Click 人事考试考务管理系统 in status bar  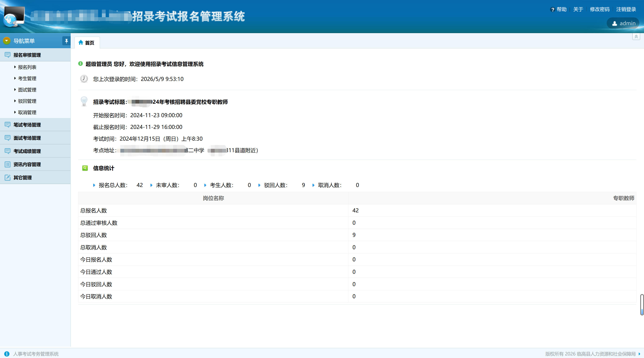pos(36,354)
